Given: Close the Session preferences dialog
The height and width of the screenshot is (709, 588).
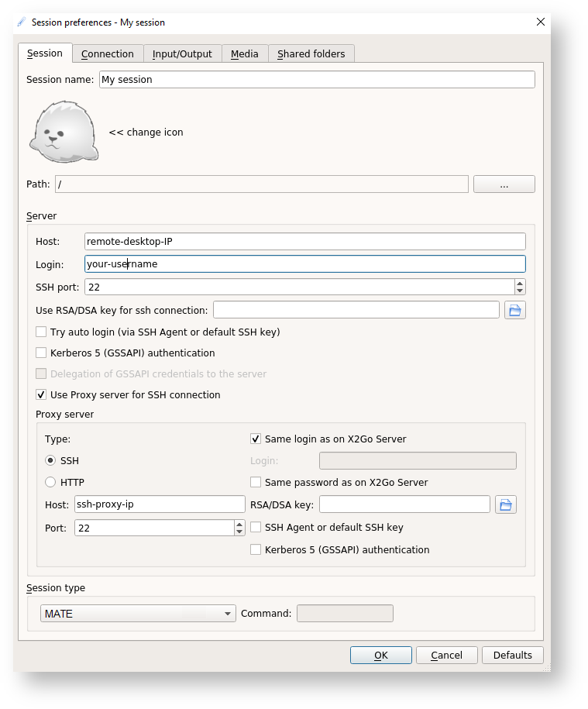Looking at the screenshot, I should tap(540, 22).
